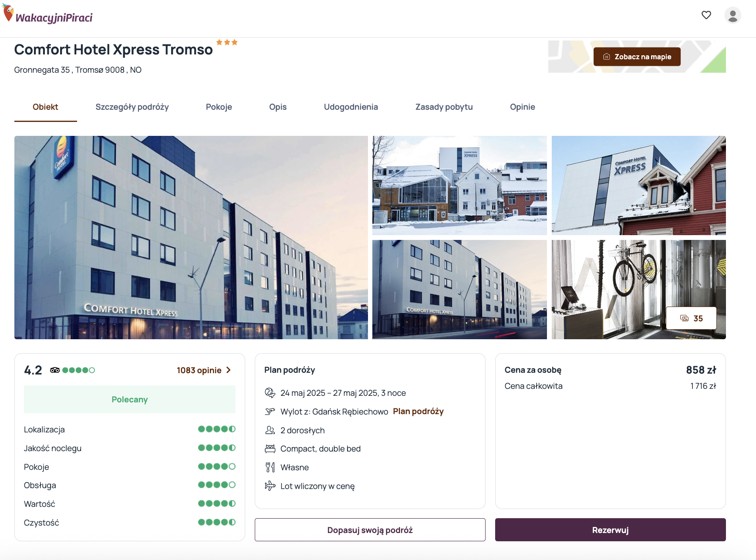This screenshot has height=560, width=756.
Task: Click the Tripadvisor owl logo
Action: [x=55, y=370]
